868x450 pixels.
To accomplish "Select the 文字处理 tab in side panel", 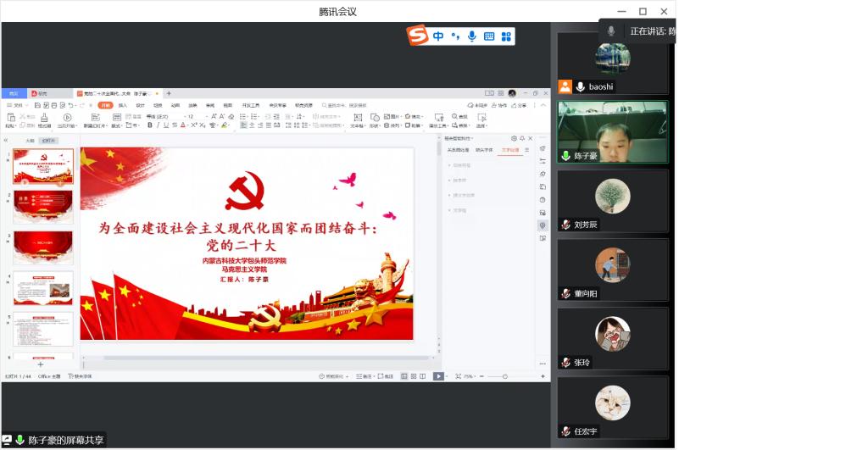I will (509, 150).
